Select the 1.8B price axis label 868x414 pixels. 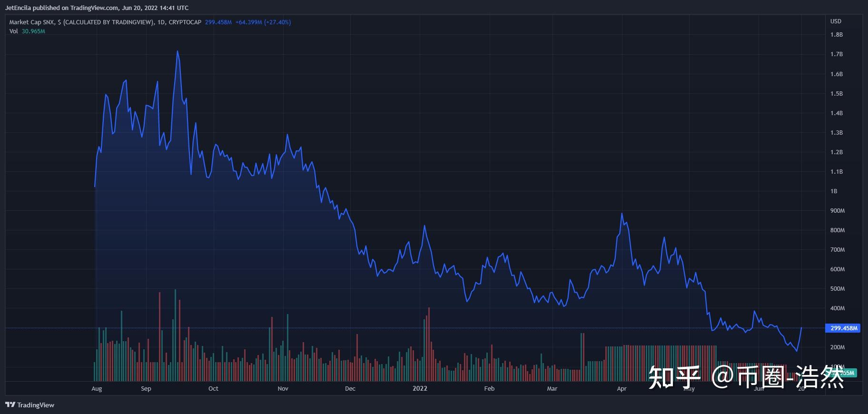(x=836, y=35)
